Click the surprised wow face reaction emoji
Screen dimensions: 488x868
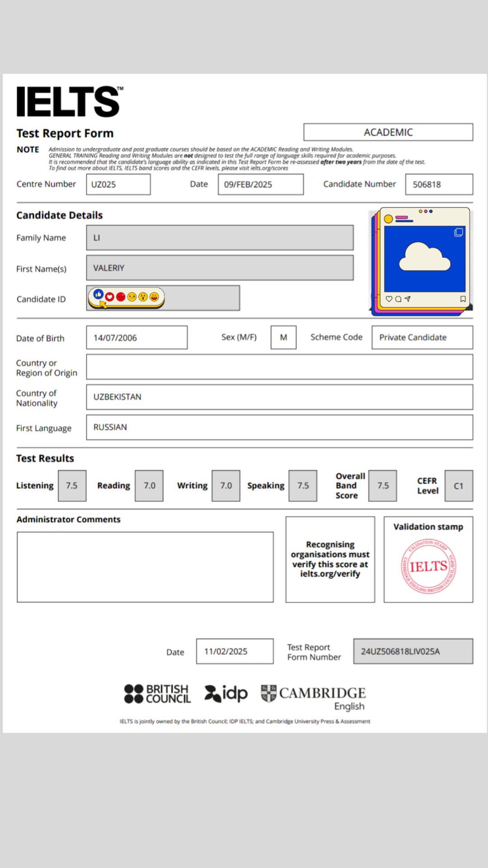[x=143, y=297]
